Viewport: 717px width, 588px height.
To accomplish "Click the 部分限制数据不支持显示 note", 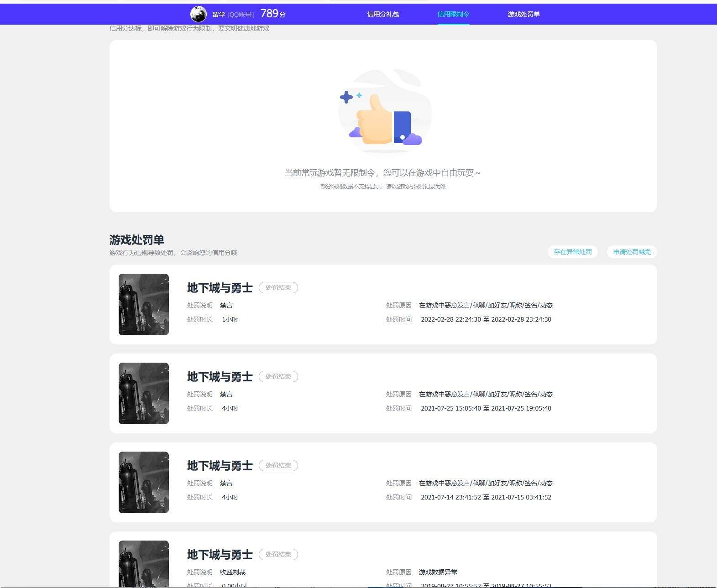I will [x=383, y=187].
